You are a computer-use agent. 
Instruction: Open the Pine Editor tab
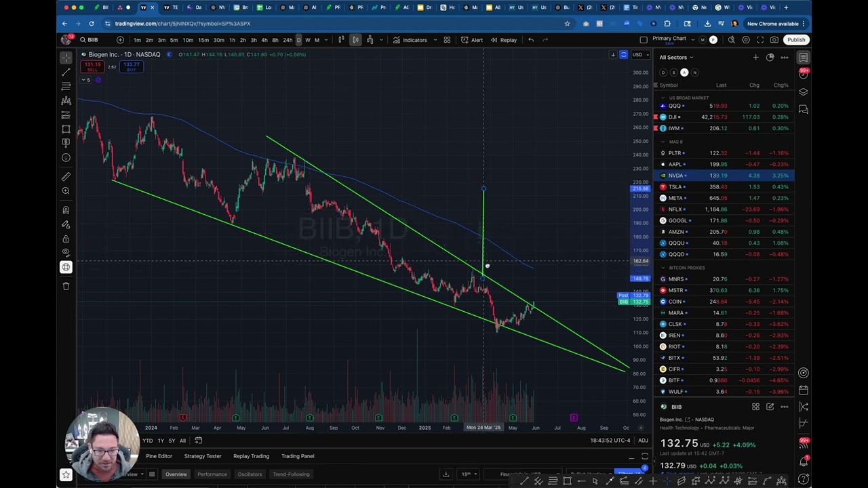pos(159,456)
